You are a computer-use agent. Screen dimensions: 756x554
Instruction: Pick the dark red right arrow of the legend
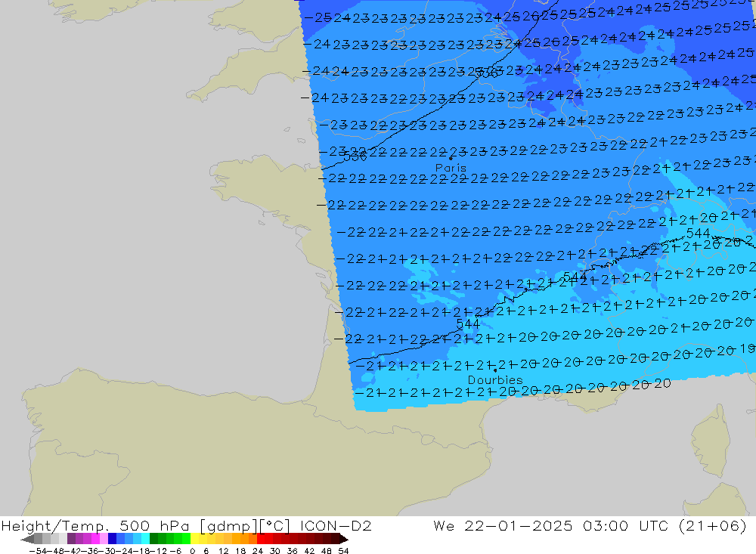pyautogui.click(x=344, y=539)
